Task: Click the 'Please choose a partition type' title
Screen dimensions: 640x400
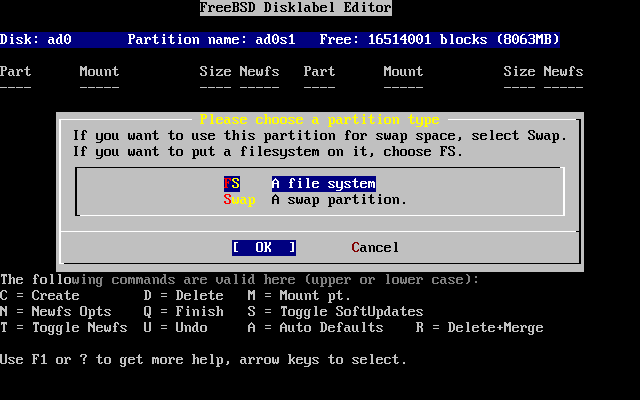Action: click(x=319, y=119)
